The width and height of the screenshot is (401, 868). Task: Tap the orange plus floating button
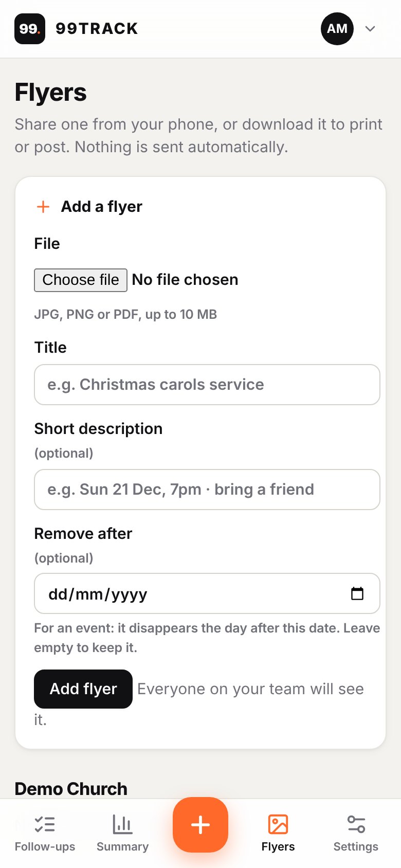tap(200, 825)
